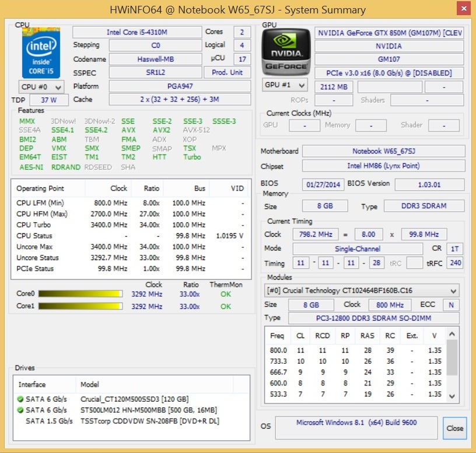Viewport: 476px width, 453px height.
Task: Select the Uncore Status row
Action: point(131,258)
